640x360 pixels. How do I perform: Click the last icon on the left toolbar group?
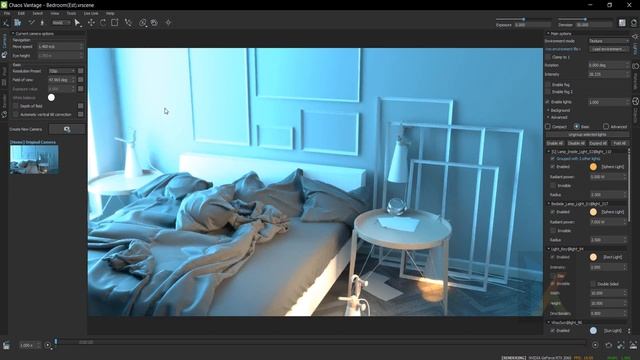coord(168,23)
